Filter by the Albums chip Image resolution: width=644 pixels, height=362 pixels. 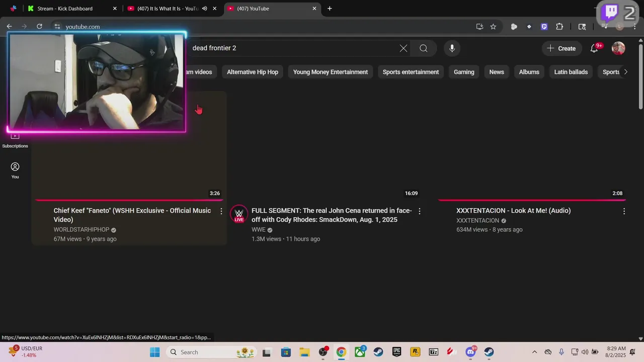[x=529, y=72]
